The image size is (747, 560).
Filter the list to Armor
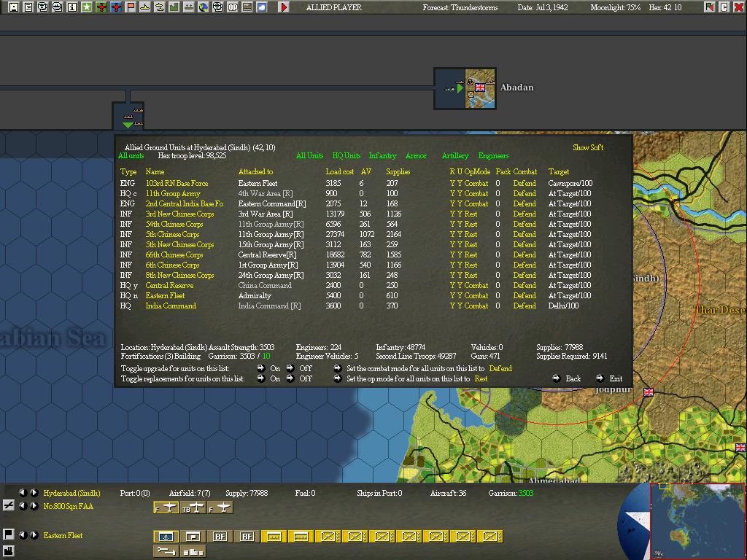click(416, 156)
